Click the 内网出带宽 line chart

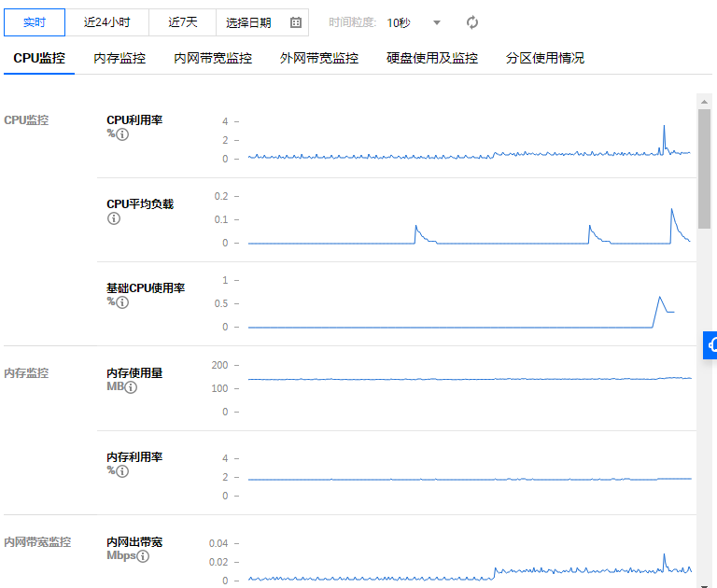[x=470, y=567]
